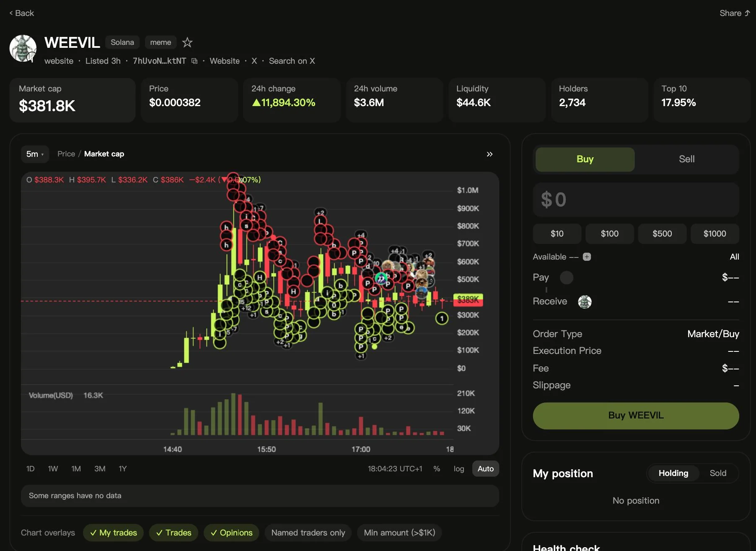756x551 pixels.
Task: Share this token page
Action: (x=735, y=13)
